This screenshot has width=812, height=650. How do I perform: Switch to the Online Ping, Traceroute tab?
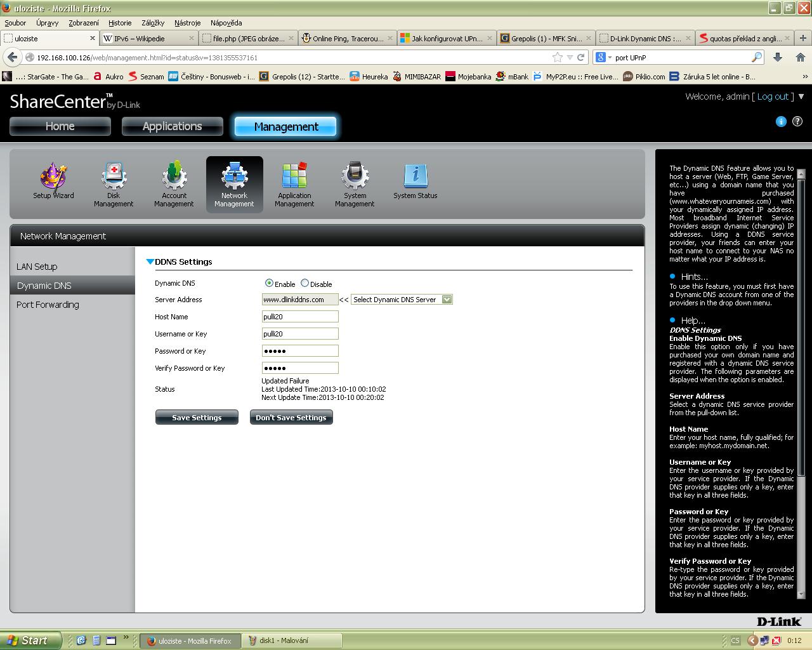348,38
